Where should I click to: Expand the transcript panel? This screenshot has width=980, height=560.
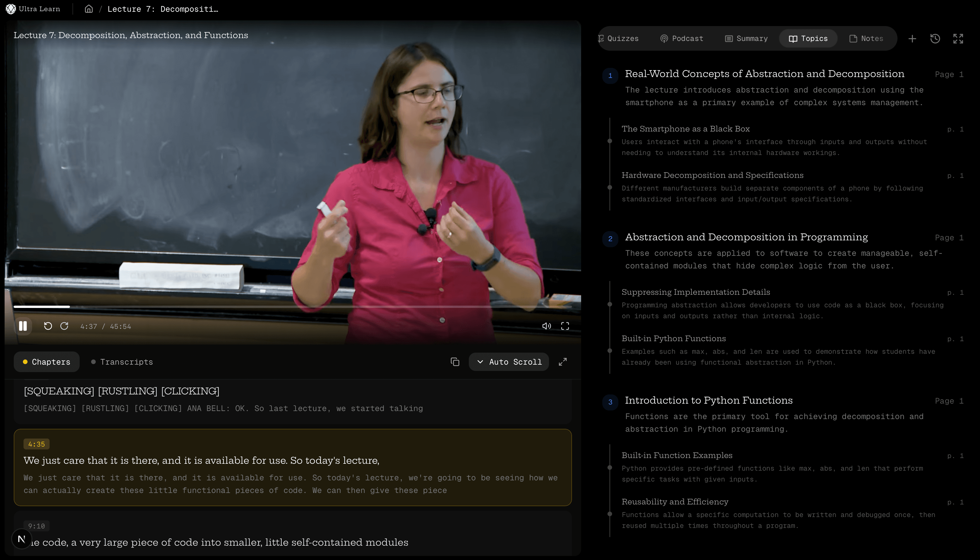[562, 362]
